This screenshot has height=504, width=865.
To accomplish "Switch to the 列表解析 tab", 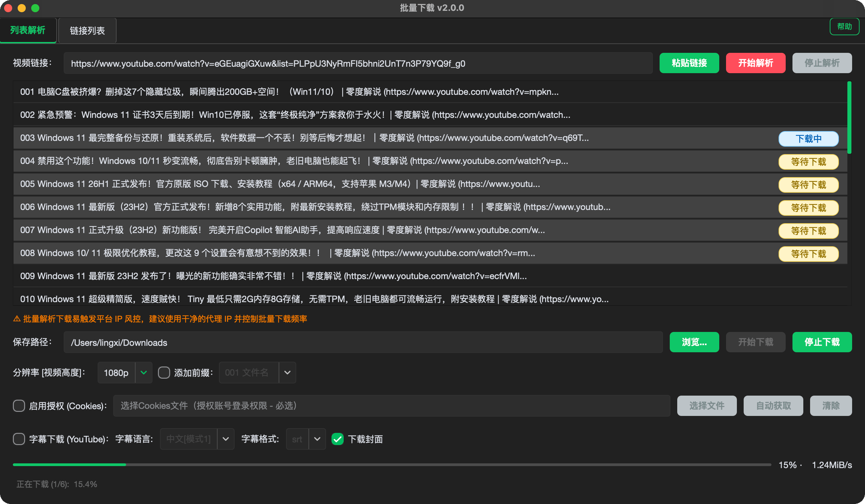I will point(28,30).
